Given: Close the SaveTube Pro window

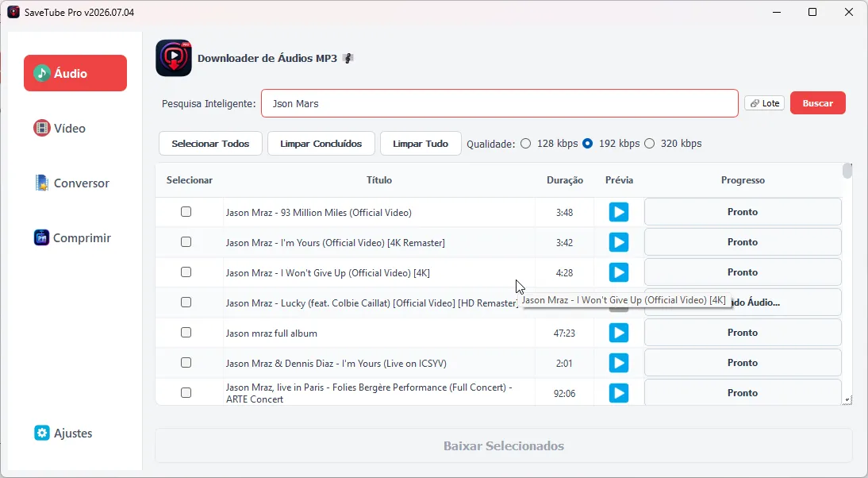Looking at the screenshot, I should coord(849,12).
